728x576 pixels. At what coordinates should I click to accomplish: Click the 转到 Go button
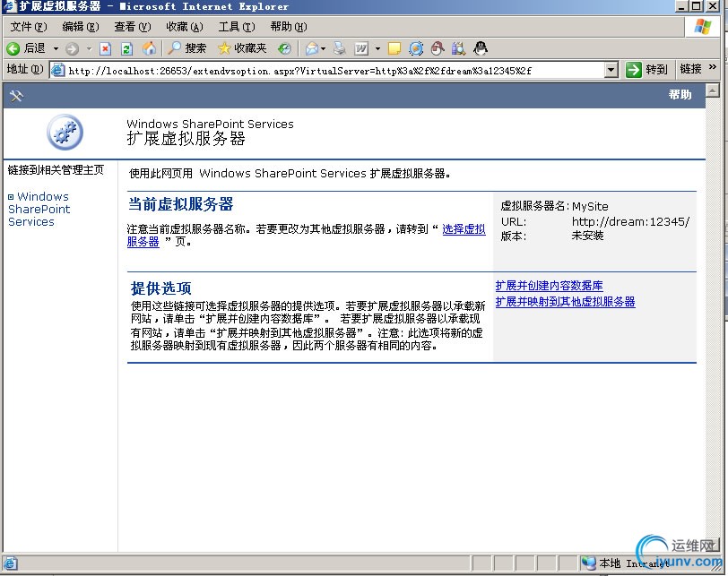coord(646,70)
